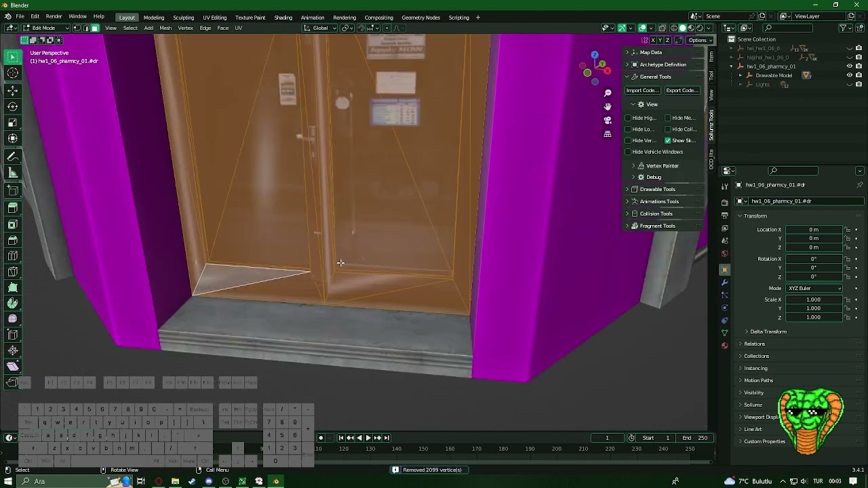Open the Object properties tab icon

click(724, 270)
